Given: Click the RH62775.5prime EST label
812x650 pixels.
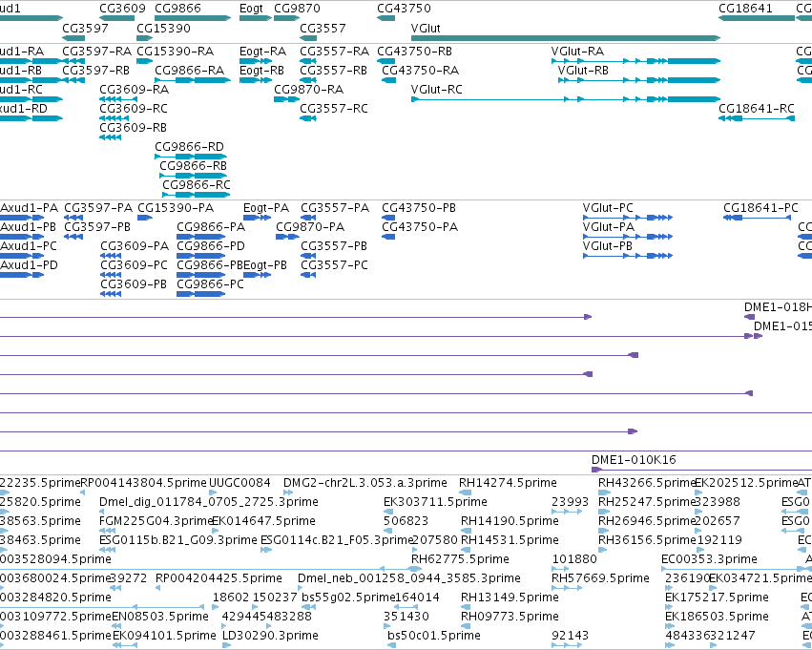Looking at the screenshot, I should pyautogui.click(x=460, y=560).
